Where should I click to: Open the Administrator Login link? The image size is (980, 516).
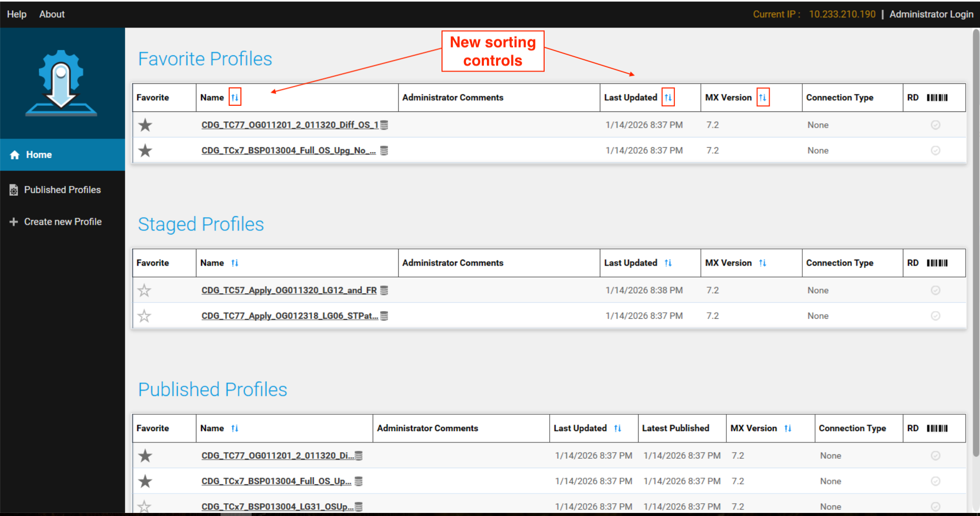[931, 14]
